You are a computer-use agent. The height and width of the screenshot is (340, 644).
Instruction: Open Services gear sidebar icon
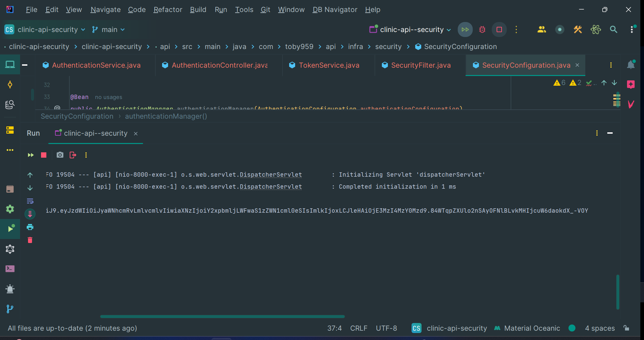[x=10, y=209]
